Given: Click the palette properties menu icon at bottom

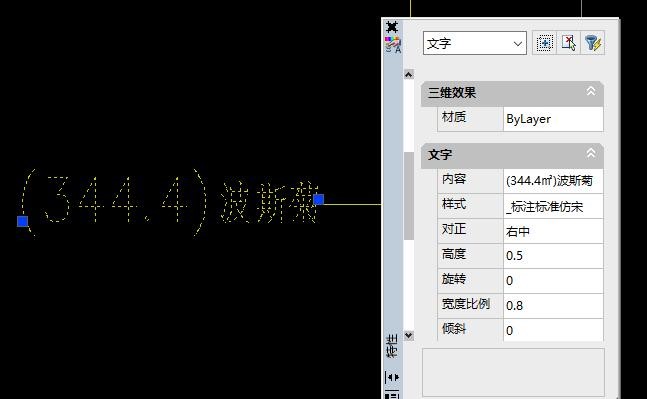Looking at the screenshot, I should point(392,395).
